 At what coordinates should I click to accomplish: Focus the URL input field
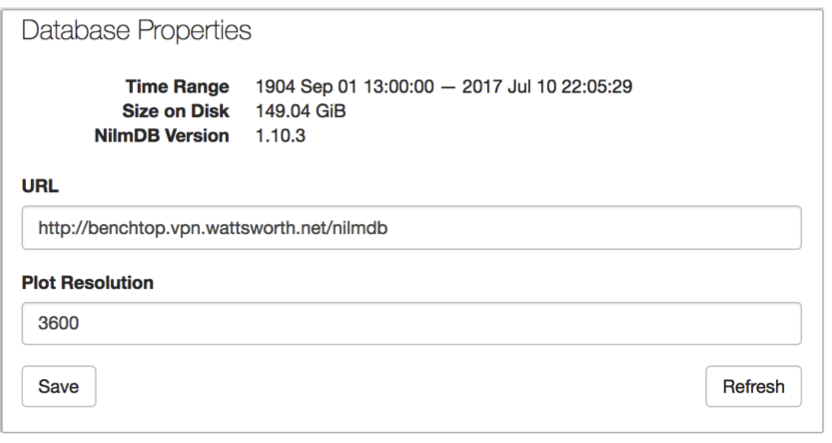(x=412, y=228)
